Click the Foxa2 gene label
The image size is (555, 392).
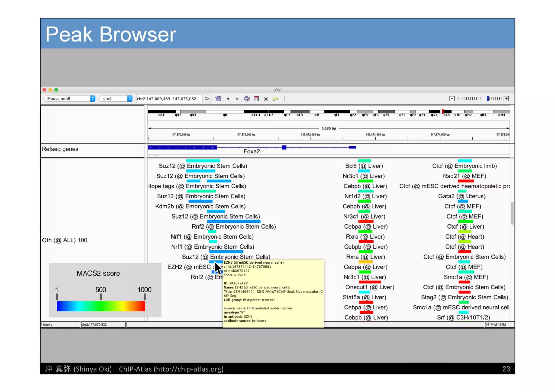point(251,151)
